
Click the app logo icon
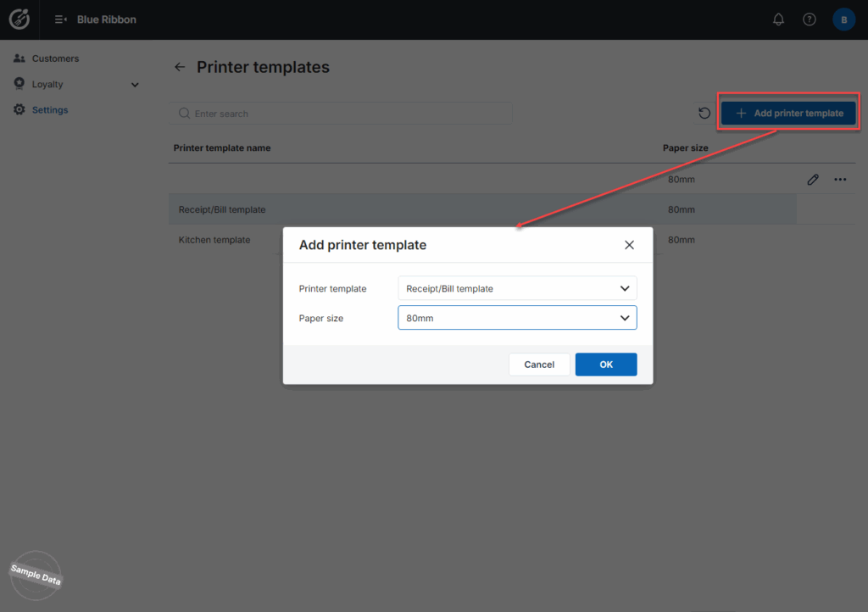(x=19, y=19)
